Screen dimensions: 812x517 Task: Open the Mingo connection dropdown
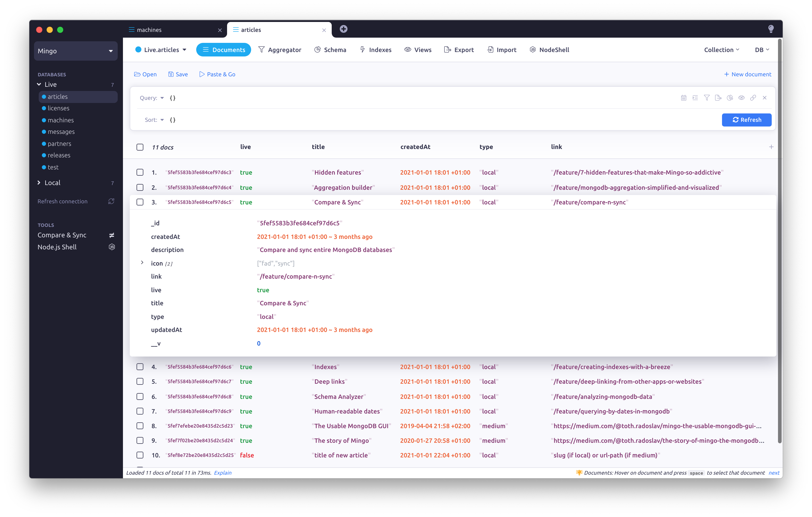(x=76, y=51)
